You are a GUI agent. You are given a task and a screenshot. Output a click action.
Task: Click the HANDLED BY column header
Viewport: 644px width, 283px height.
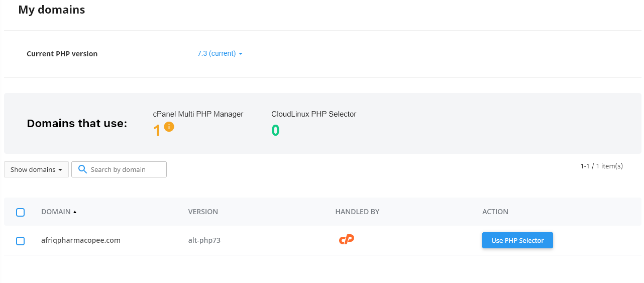click(357, 212)
